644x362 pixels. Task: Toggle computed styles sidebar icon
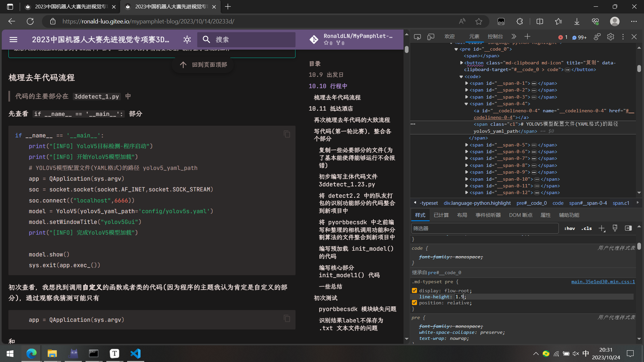(628, 228)
